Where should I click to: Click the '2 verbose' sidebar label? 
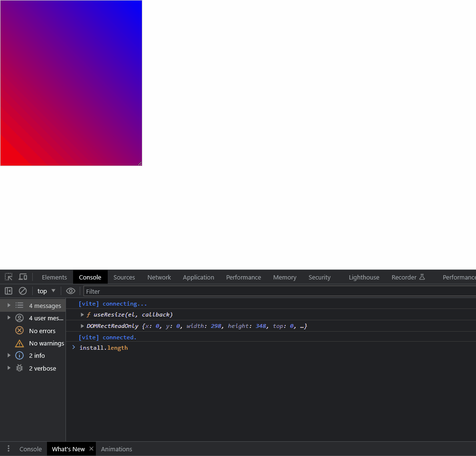tap(43, 368)
